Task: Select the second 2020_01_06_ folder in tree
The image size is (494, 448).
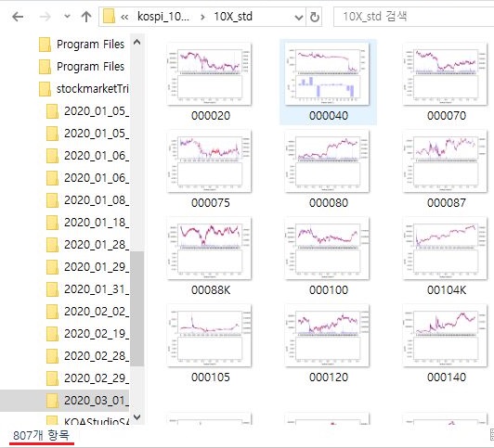Action: [87, 178]
